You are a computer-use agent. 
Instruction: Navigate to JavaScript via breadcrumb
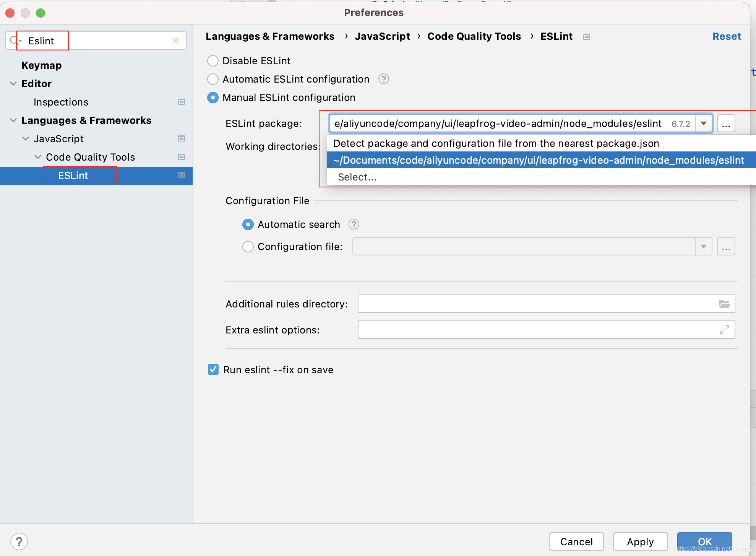pyautogui.click(x=382, y=36)
